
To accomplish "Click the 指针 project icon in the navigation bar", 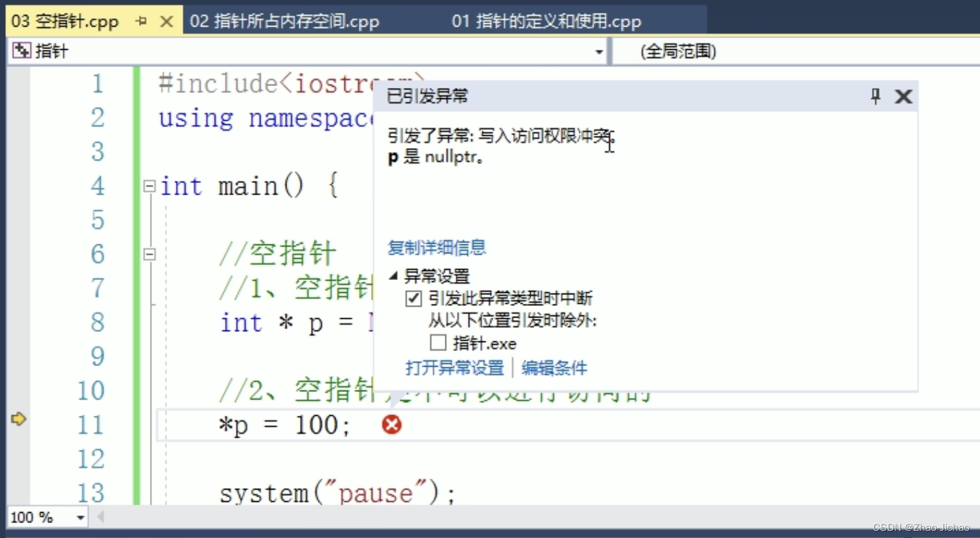I will (22, 50).
